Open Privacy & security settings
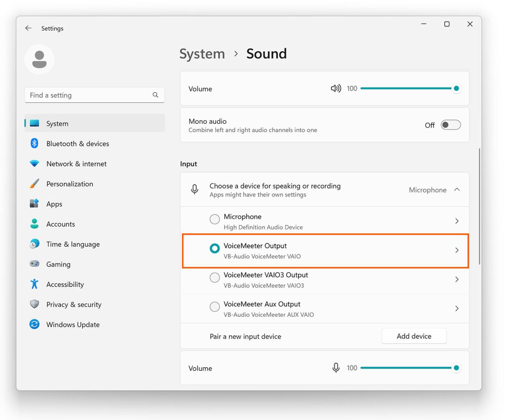The image size is (506, 420). [x=74, y=304]
